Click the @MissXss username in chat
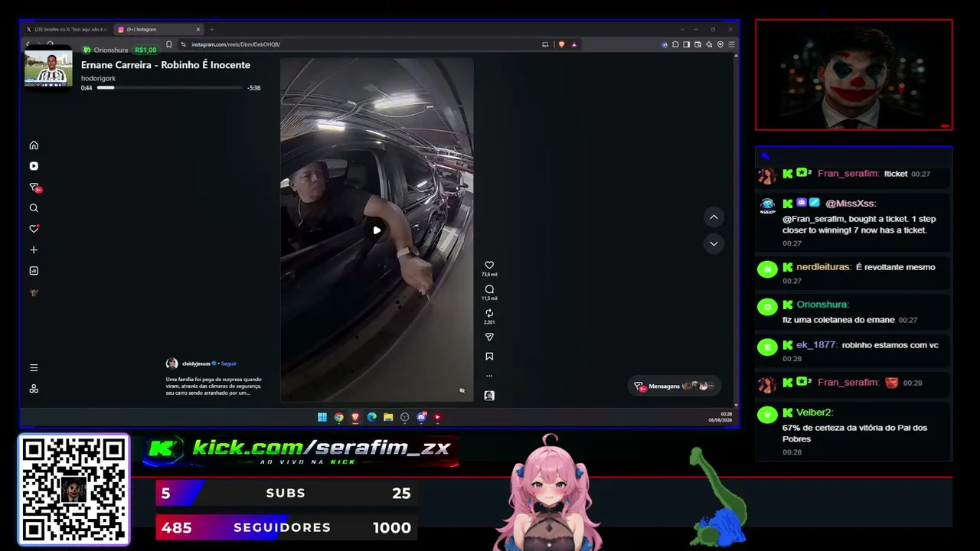The image size is (980, 551). point(851,204)
